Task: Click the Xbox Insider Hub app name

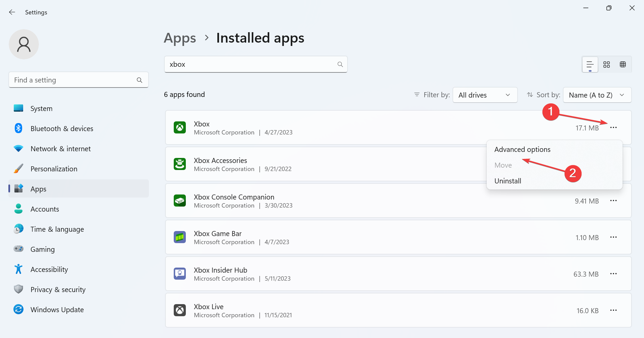Action: pyautogui.click(x=220, y=270)
